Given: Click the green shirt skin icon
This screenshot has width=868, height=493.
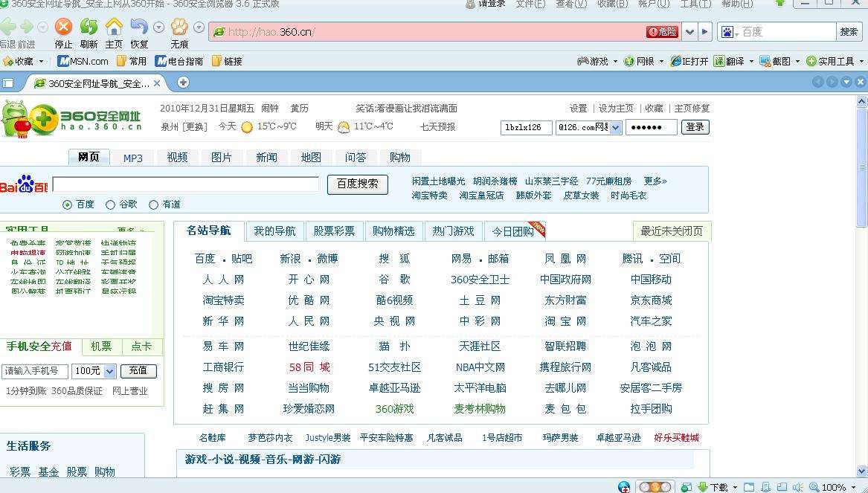Looking at the screenshot, I should [780, 3].
